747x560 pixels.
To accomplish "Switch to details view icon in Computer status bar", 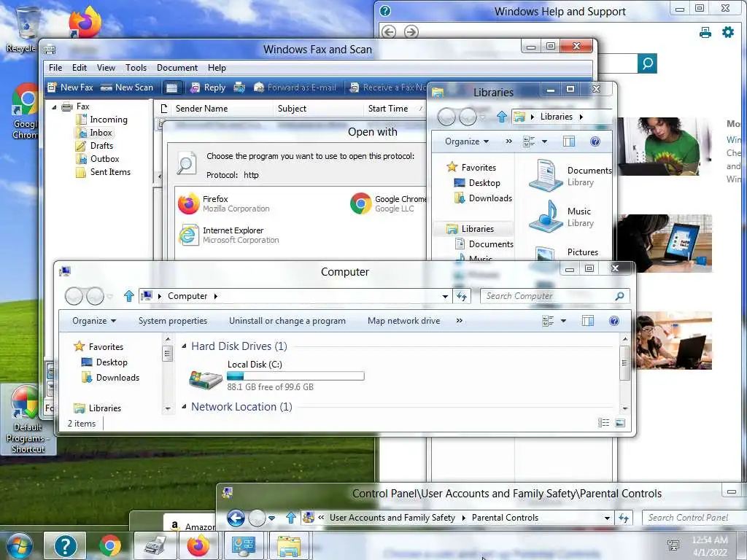I will pos(603,423).
